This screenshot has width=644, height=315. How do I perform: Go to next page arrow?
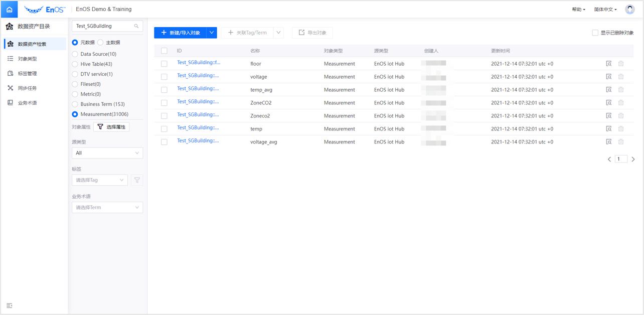tap(633, 160)
